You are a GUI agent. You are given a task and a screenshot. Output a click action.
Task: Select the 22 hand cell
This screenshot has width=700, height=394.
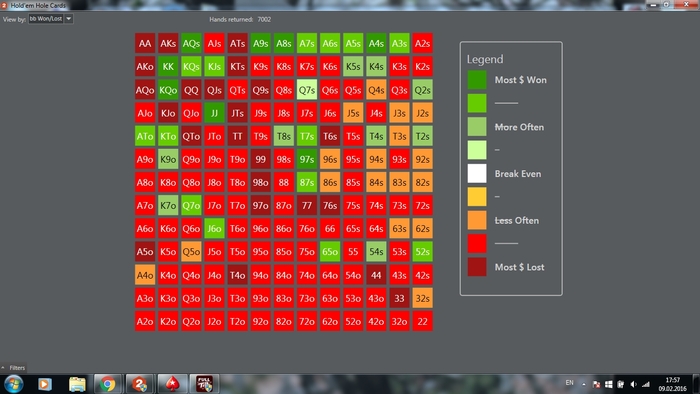422,321
